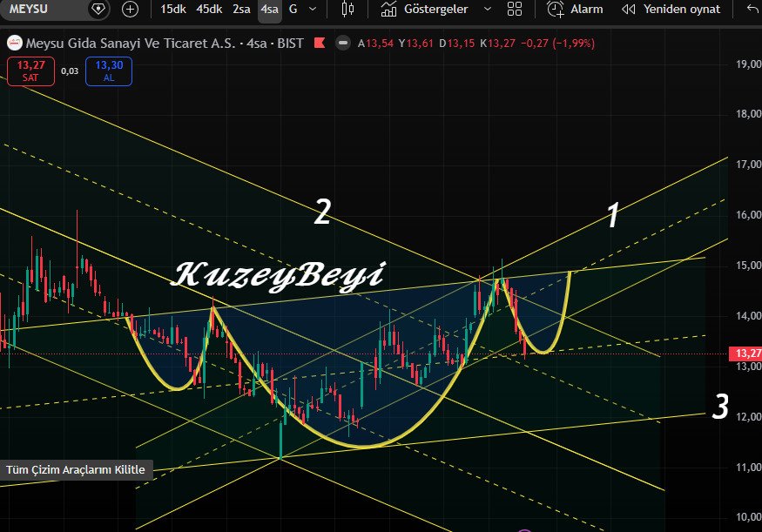
Task: Click the 13,27 SAT sell button
Action: click(x=30, y=71)
